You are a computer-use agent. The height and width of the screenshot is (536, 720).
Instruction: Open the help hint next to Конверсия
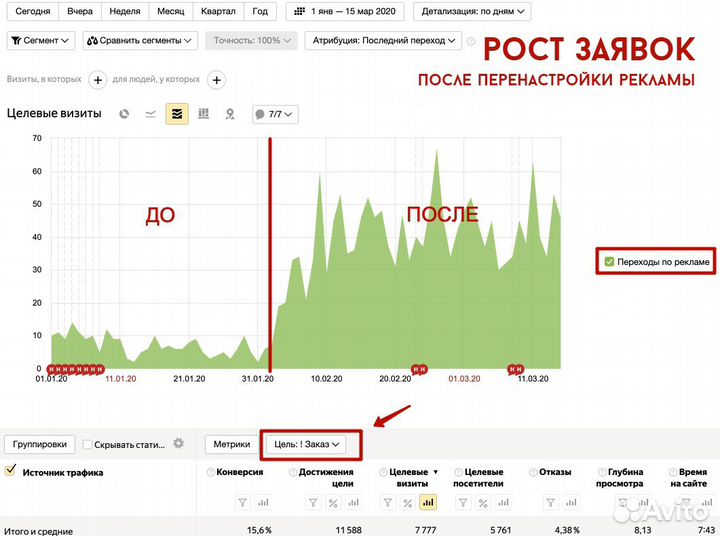point(211,472)
